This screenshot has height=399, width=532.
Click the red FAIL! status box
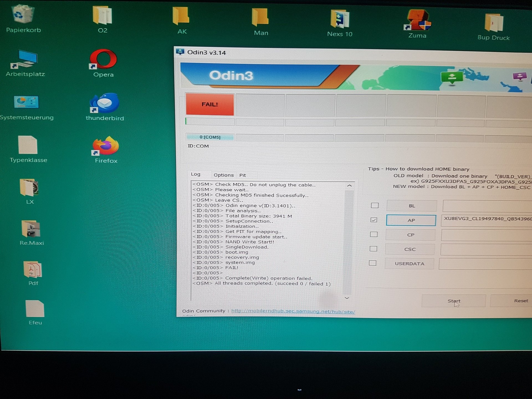(x=210, y=104)
